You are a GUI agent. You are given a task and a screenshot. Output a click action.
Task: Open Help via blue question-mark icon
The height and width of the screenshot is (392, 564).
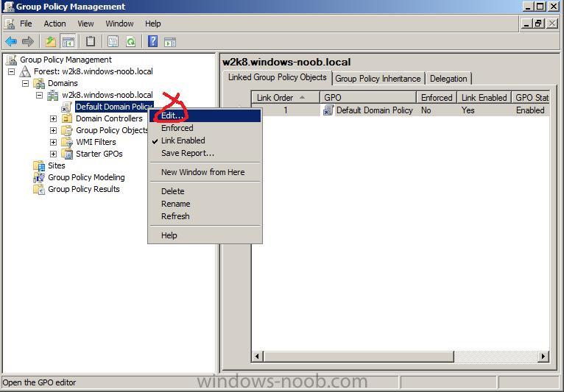coord(153,42)
